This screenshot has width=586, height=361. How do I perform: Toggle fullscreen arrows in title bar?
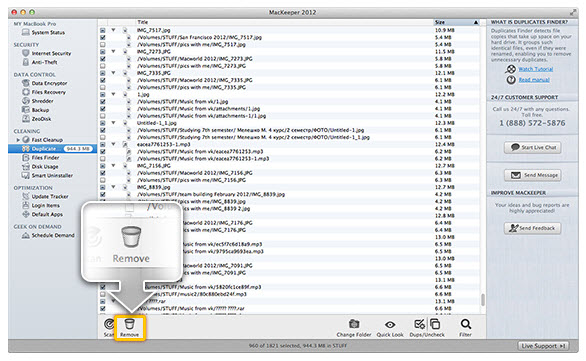coord(572,12)
